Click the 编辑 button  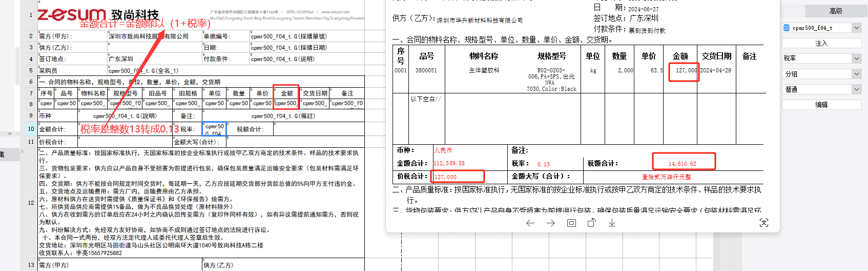(x=821, y=105)
